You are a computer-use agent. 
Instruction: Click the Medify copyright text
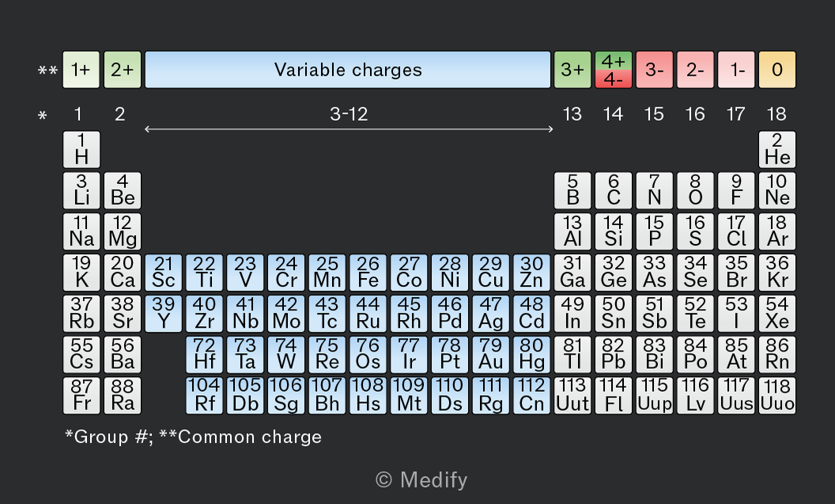pyautogui.click(x=421, y=480)
